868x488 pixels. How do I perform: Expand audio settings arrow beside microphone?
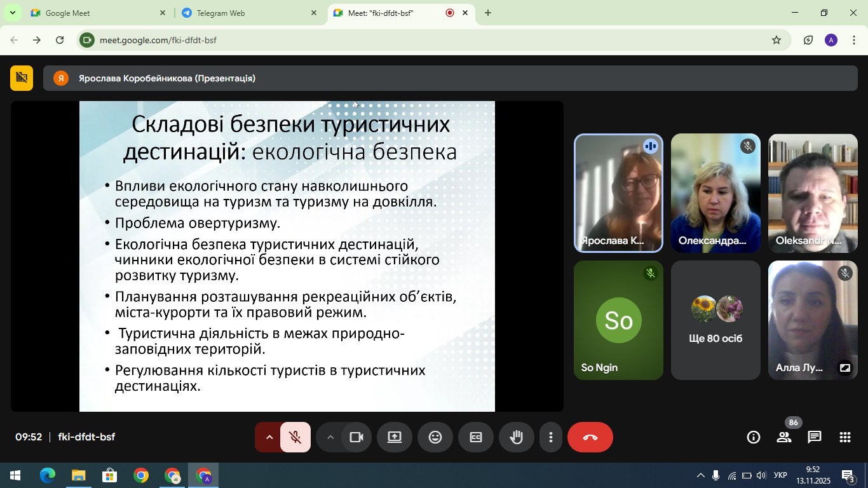click(269, 437)
